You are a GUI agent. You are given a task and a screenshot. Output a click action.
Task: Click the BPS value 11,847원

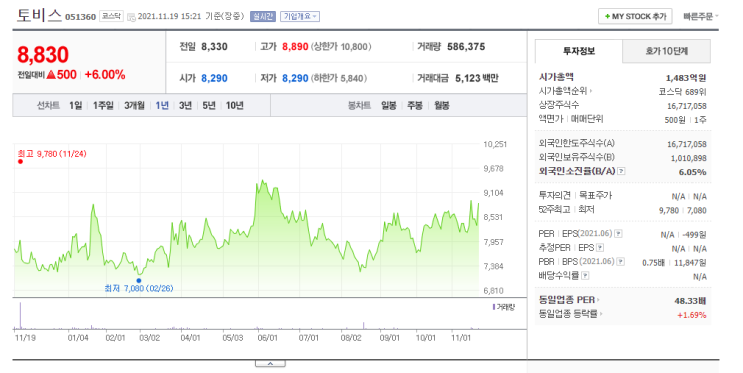pyautogui.click(x=690, y=263)
